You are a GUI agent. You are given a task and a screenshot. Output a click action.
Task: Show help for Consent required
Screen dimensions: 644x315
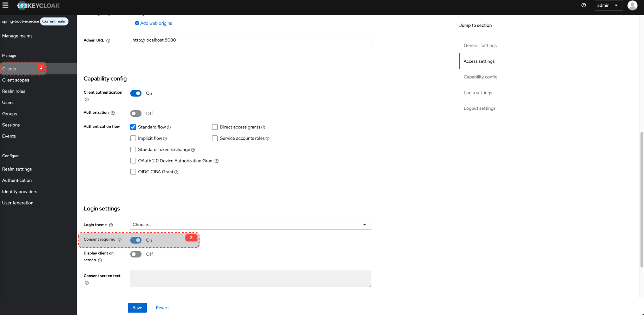(120, 240)
